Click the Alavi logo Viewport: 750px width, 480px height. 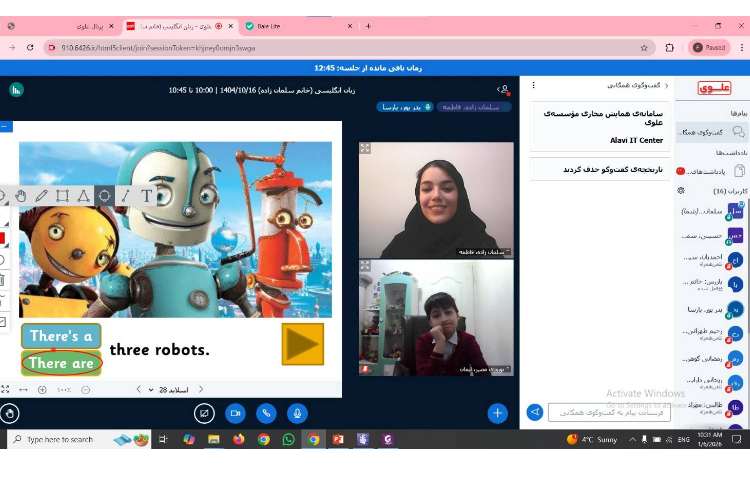[x=714, y=88]
